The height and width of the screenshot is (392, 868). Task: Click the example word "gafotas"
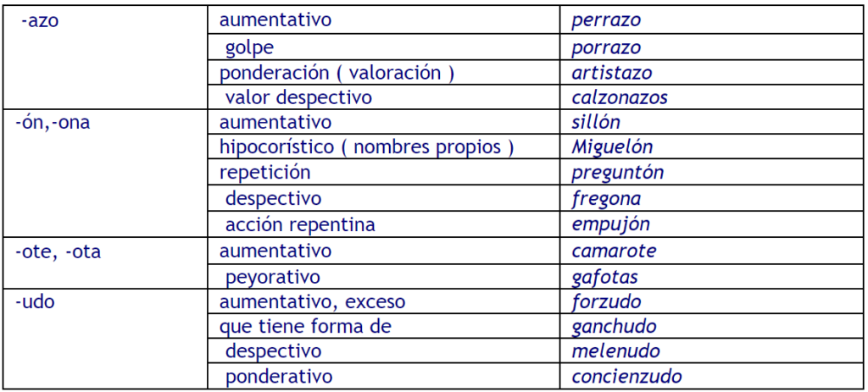tap(605, 277)
